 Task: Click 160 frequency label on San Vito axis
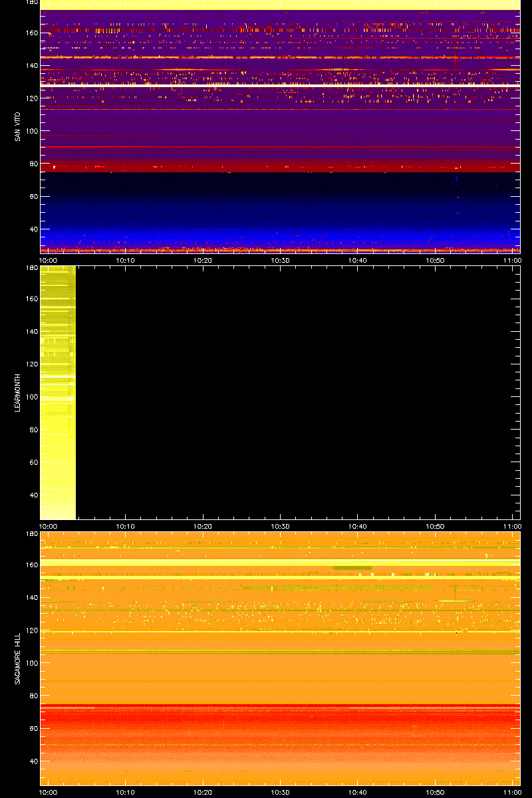[32, 33]
